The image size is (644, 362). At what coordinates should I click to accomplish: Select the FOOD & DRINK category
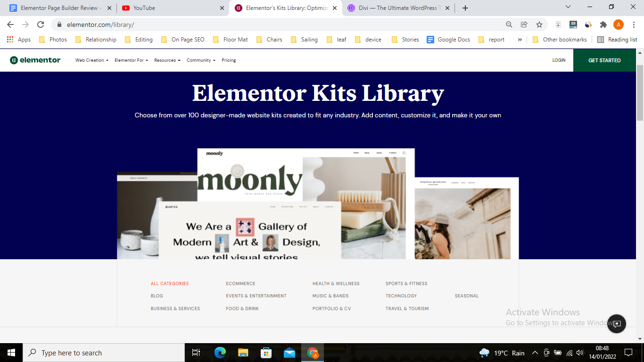(242, 309)
